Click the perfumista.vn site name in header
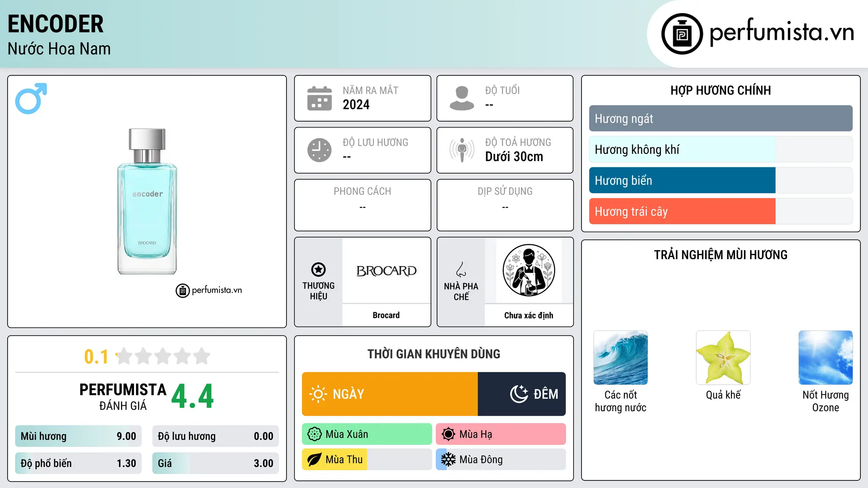The width and height of the screenshot is (868, 488). [782, 32]
